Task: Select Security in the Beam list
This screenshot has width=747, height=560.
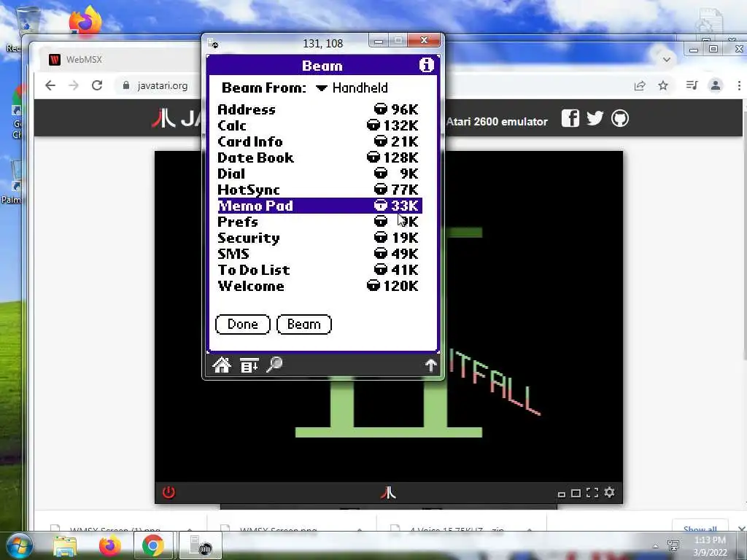Action: pos(318,238)
